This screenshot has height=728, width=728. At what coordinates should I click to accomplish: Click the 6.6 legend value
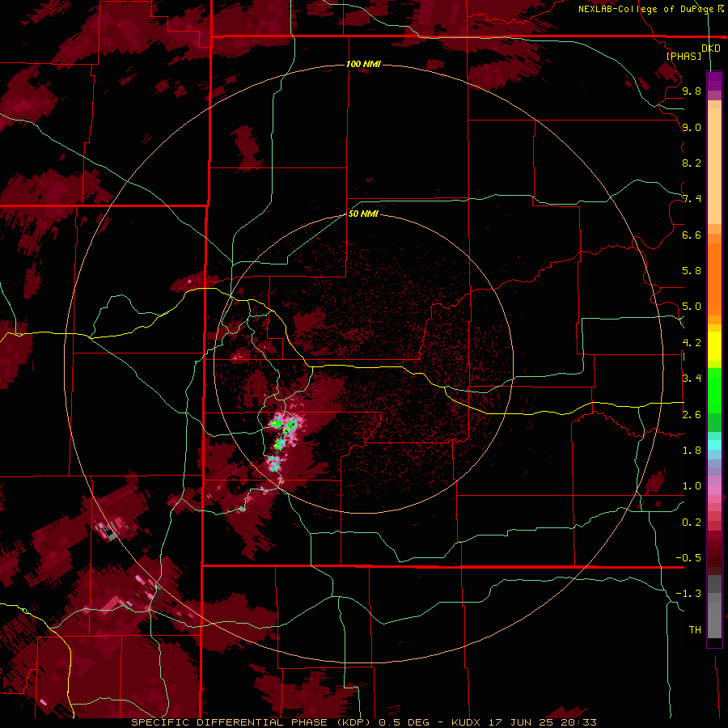(692, 235)
